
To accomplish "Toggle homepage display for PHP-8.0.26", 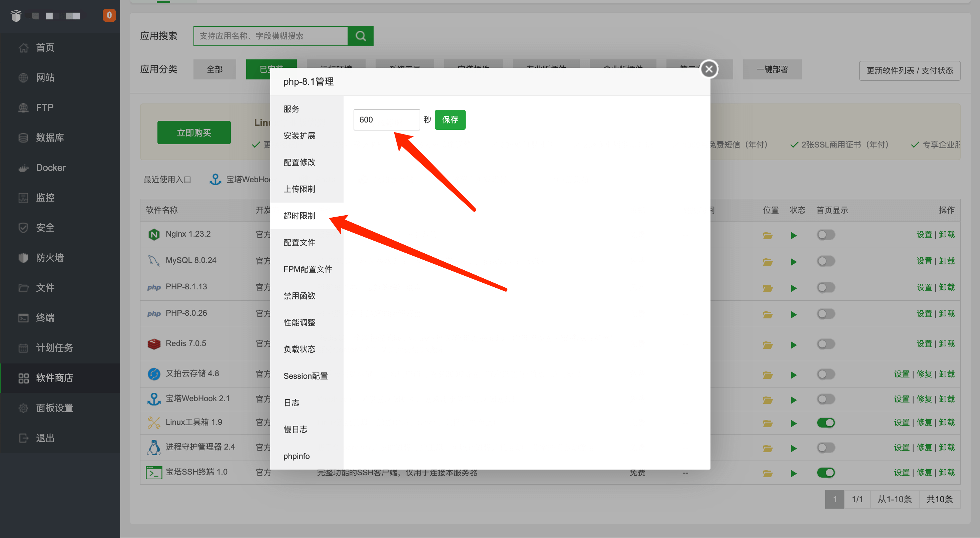I will click(x=826, y=314).
